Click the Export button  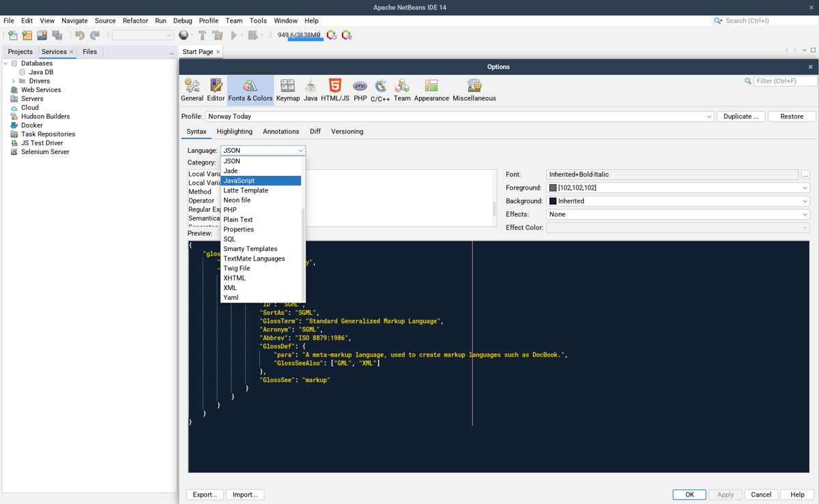tap(205, 494)
